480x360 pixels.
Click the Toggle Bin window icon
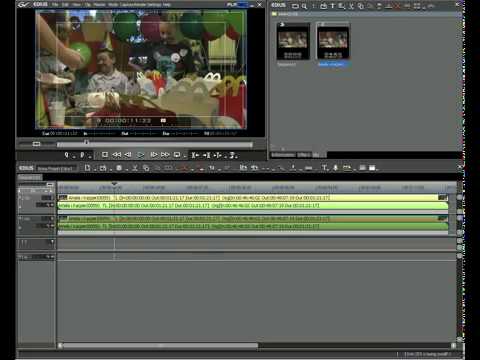click(x=372, y=168)
